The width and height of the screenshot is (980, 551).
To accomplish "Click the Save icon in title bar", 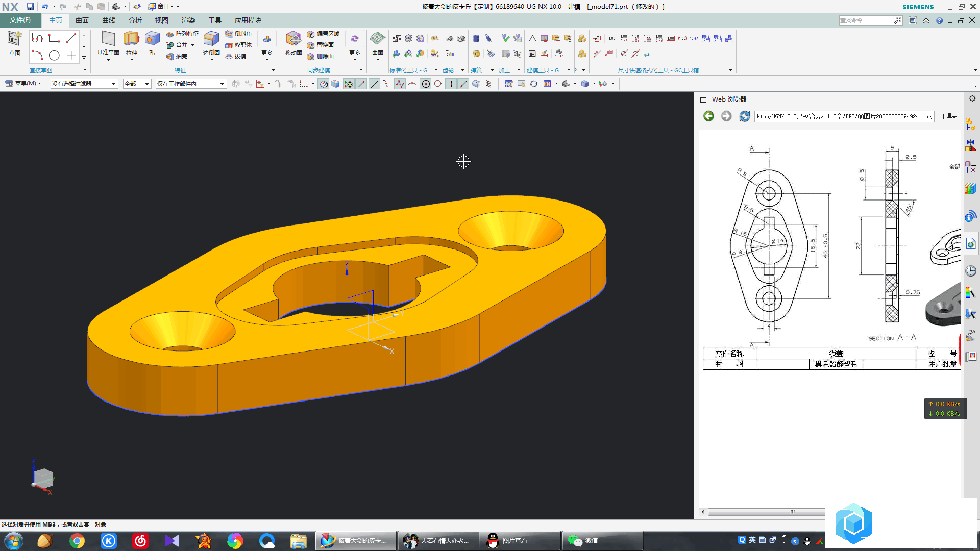I will coord(30,7).
